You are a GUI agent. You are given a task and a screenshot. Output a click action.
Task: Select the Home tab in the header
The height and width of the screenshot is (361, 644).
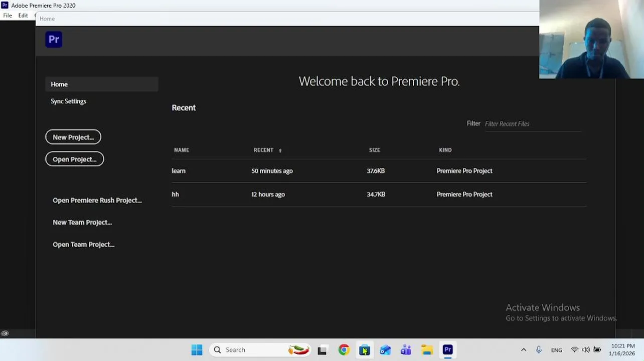click(x=47, y=19)
